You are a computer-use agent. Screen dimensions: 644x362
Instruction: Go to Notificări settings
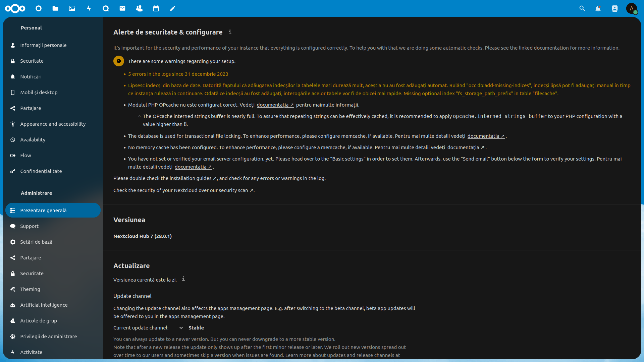tap(53, 77)
